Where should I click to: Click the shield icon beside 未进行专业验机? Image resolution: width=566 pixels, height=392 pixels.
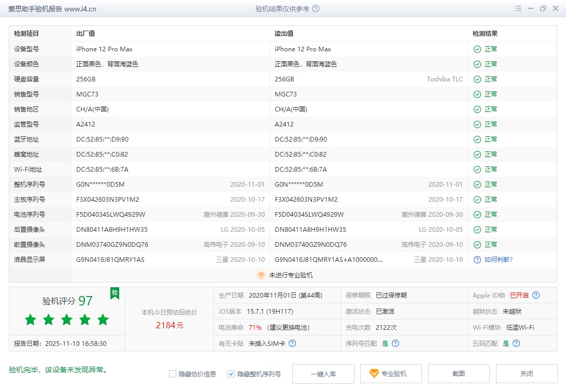261,275
